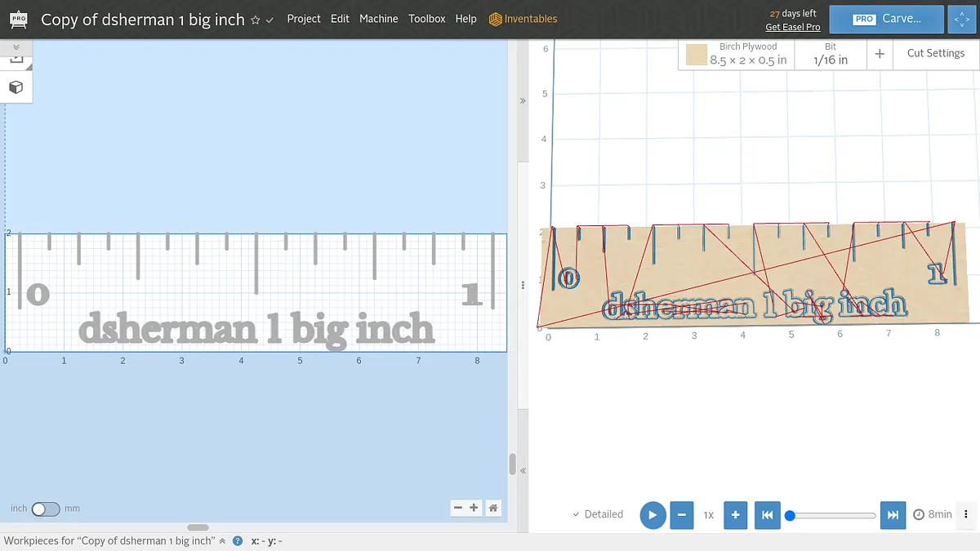
Task: Expand the Workpieces panel chevron
Action: 222,540
